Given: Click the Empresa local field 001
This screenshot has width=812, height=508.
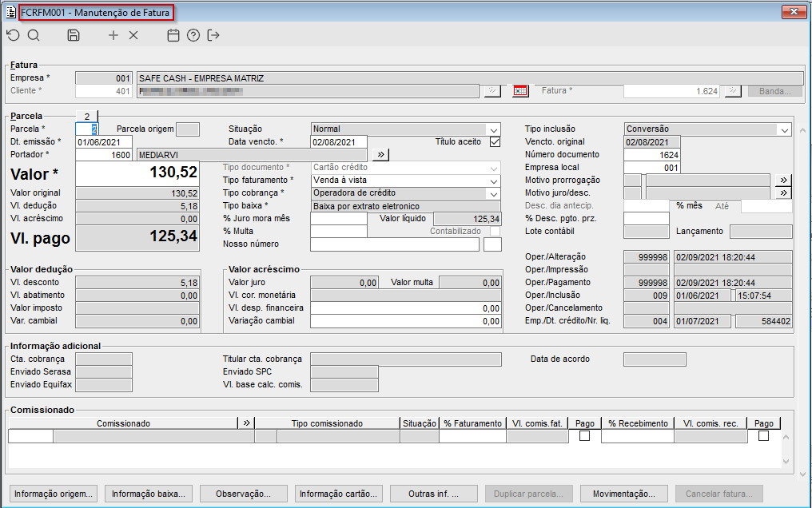Looking at the screenshot, I should [x=652, y=168].
